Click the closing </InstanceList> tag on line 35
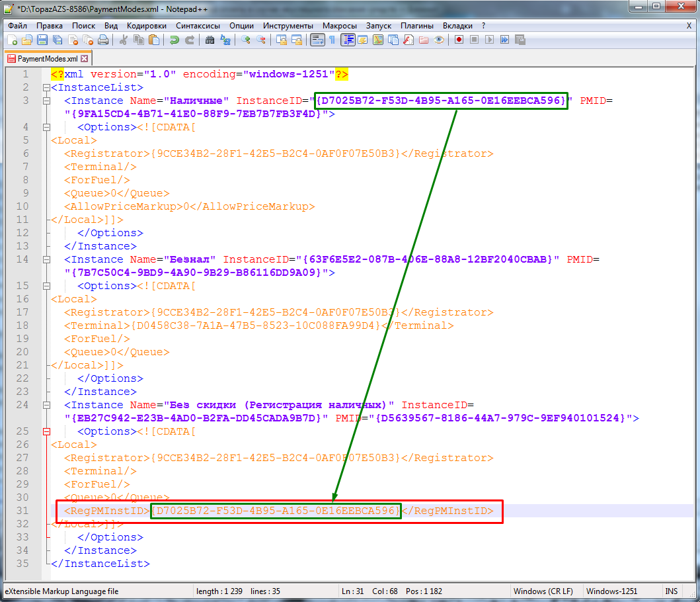Image resolution: width=700 pixels, height=602 pixels. click(100, 564)
